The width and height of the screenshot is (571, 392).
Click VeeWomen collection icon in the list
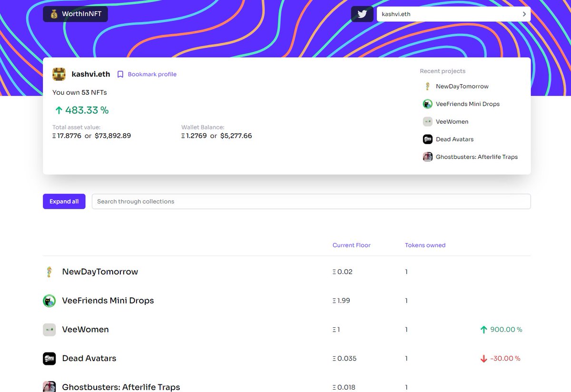(x=49, y=330)
